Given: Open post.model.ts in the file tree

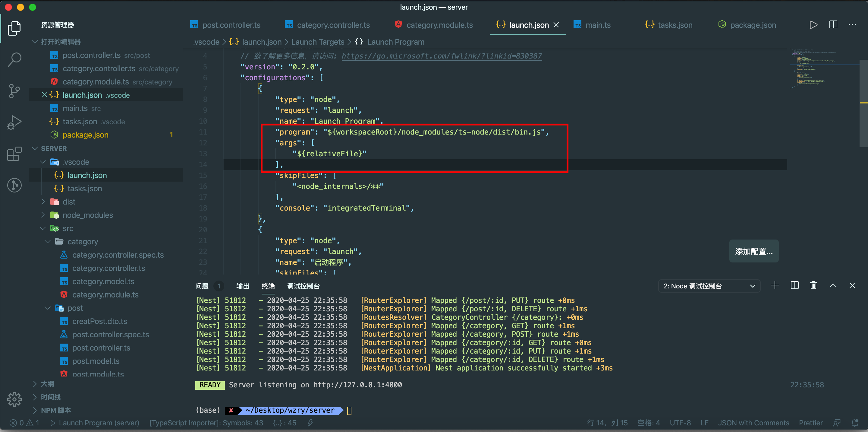Looking at the screenshot, I should click(96, 361).
